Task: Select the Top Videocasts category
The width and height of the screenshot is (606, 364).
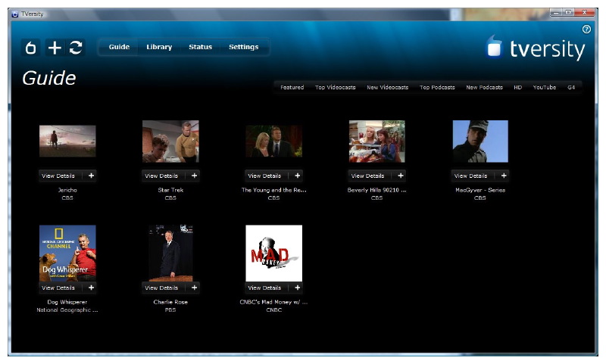Action: (x=335, y=88)
